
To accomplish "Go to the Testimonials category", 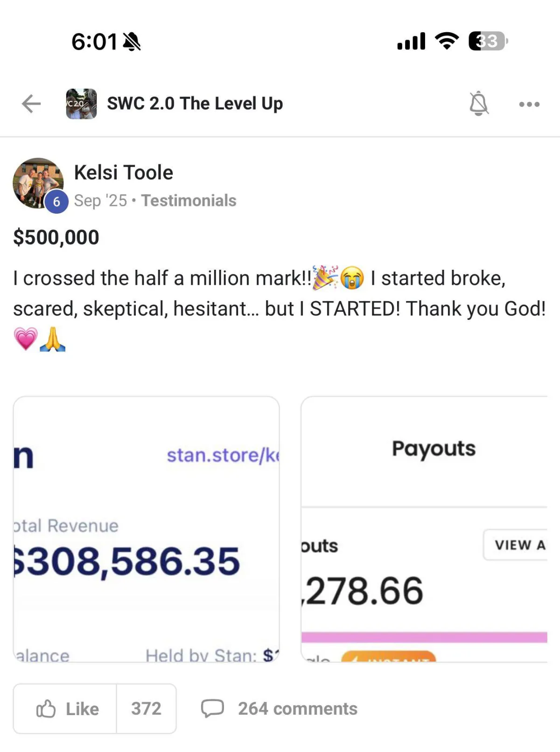I will click(x=189, y=201).
